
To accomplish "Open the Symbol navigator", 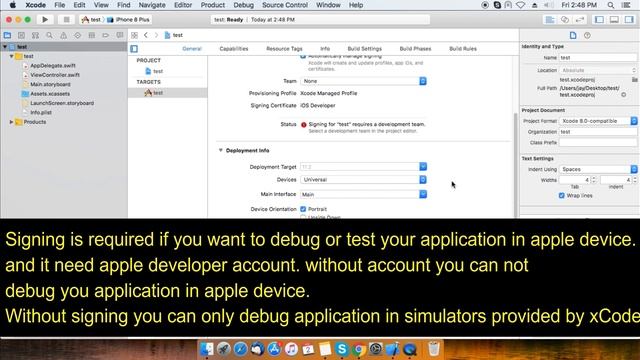I will click(36, 36).
